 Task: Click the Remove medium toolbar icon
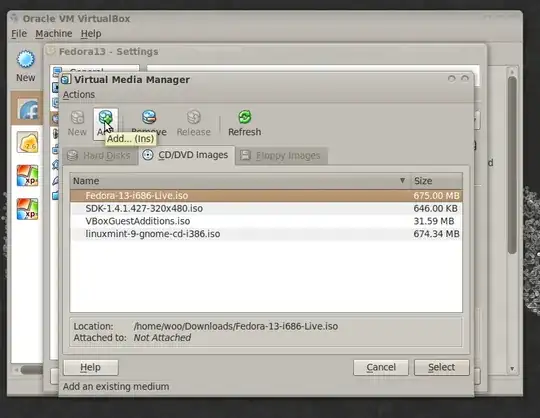click(149, 118)
